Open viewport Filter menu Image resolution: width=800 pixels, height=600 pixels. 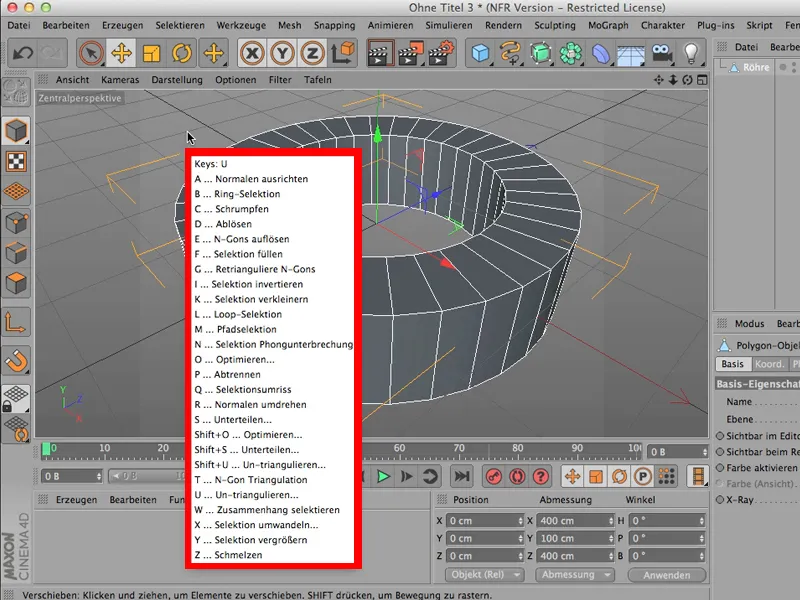pos(280,80)
